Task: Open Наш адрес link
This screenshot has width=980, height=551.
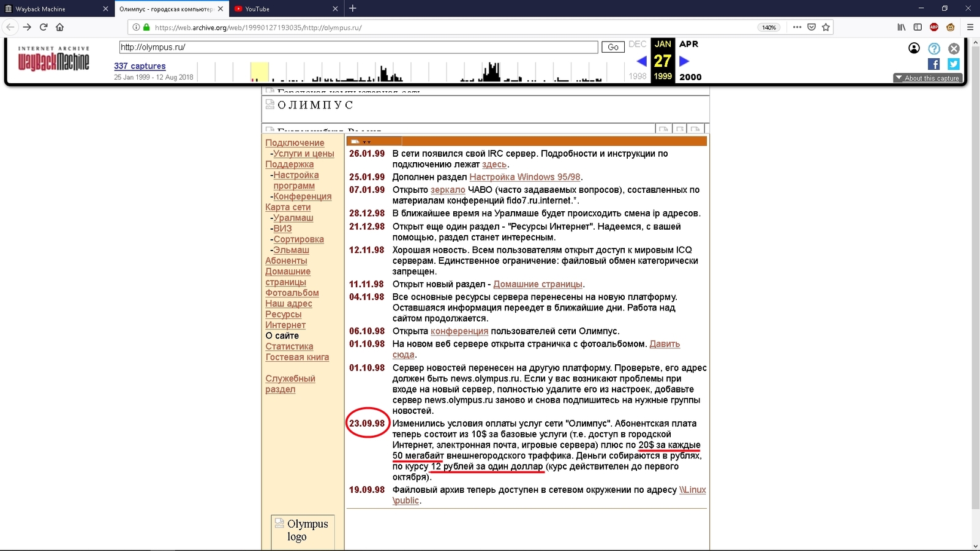Action: click(288, 304)
